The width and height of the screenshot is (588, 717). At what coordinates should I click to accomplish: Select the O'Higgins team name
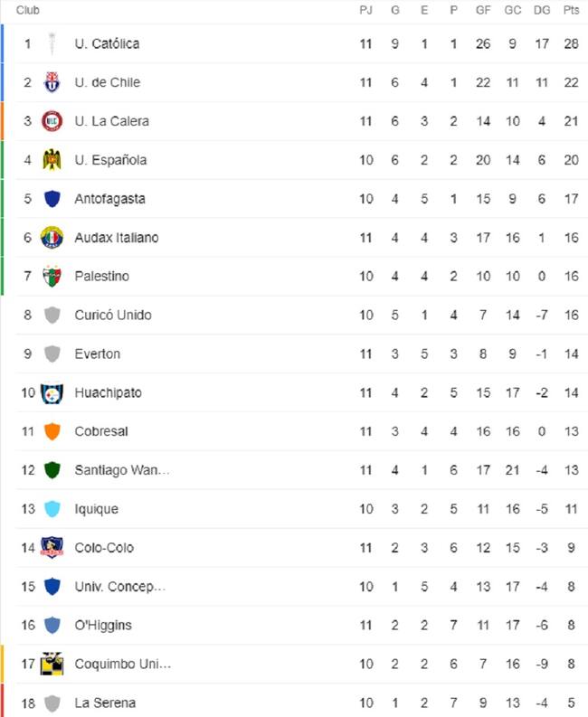(103, 625)
